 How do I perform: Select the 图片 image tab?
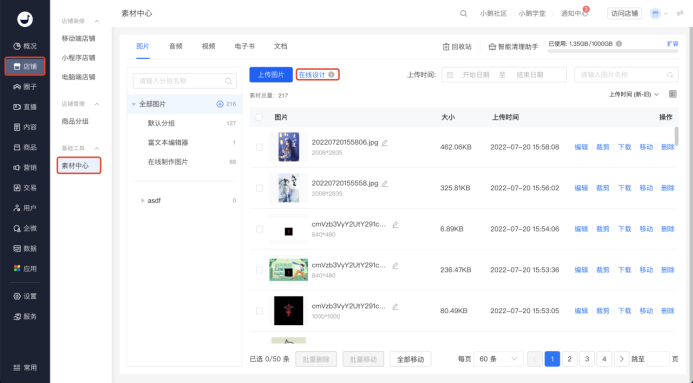pyautogui.click(x=143, y=46)
